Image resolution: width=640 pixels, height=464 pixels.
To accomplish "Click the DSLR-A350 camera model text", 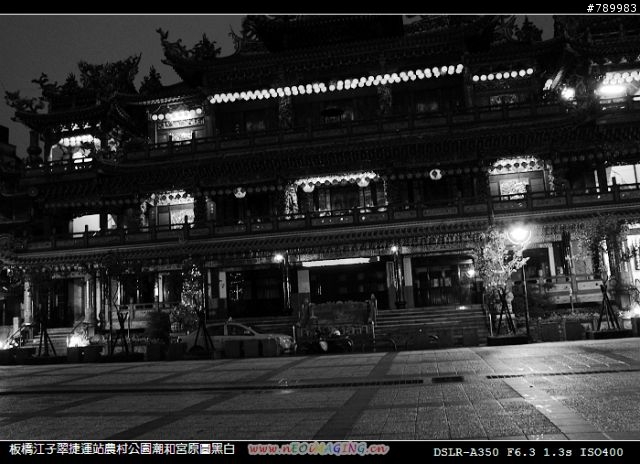I will click(x=466, y=452).
